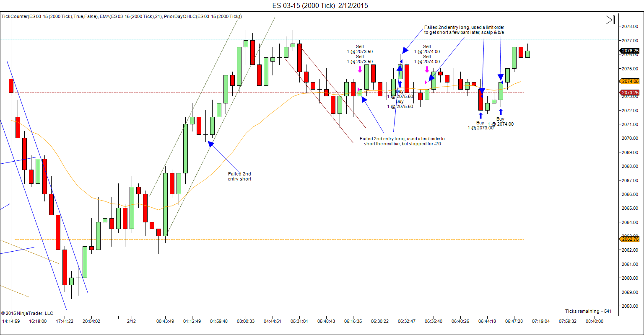Click the blue buy arrow above the Buy 1 @ 2074.00 label
This screenshot has height=335, width=644.
pyautogui.click(x=501, y=112)
